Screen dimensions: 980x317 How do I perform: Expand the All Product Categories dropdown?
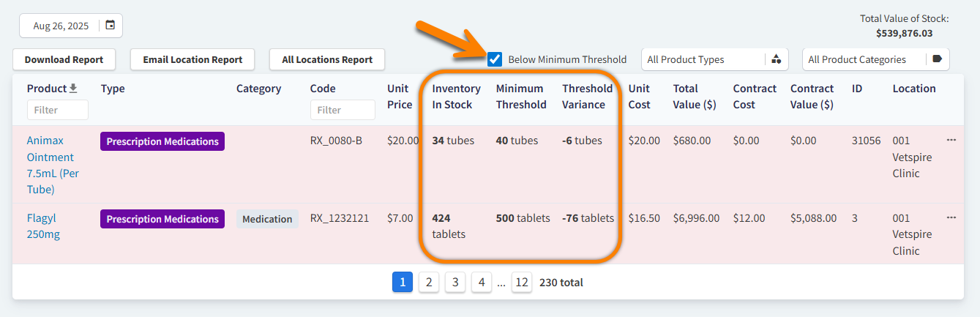point(864,59)
